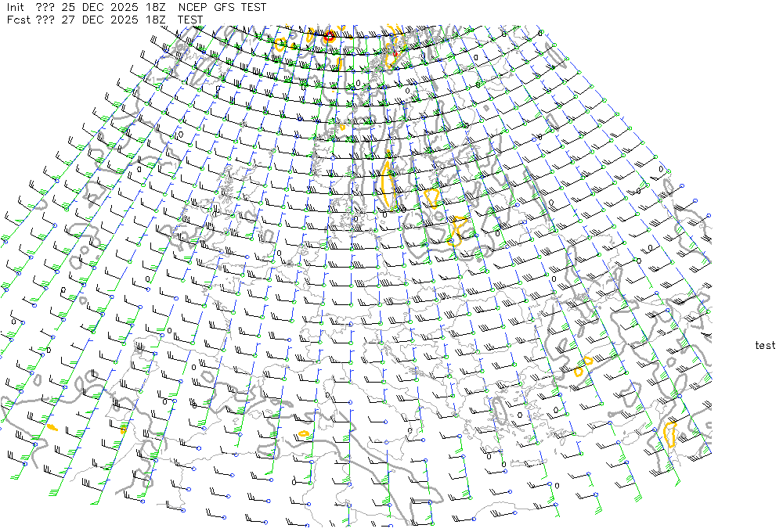The image size is (783, 532).
Task: Click the small orange oval in the western Mediterranean
Action: [x=304, y=433]
